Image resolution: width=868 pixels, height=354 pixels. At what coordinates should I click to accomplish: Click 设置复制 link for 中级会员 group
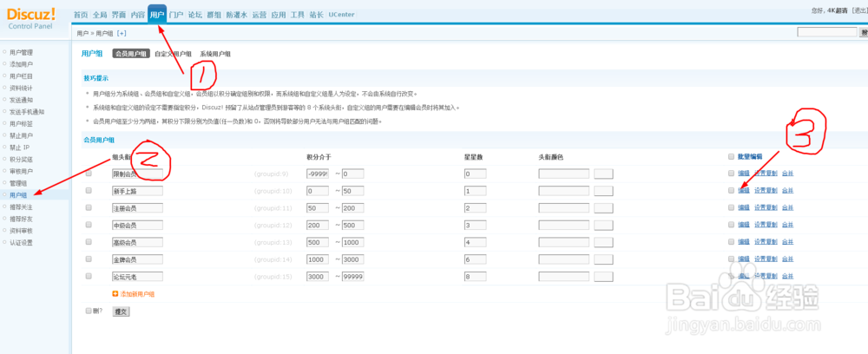pyautogui.click(x=766, y=225)
